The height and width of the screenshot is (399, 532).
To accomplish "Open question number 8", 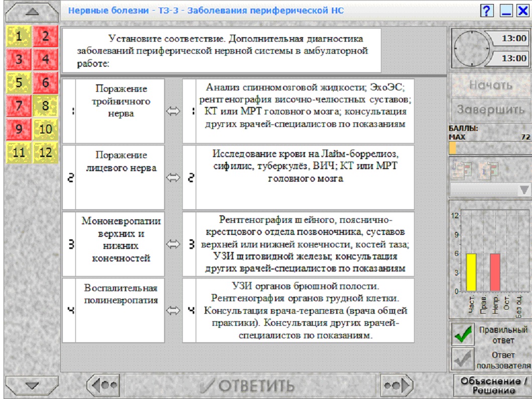I will 46,106.
